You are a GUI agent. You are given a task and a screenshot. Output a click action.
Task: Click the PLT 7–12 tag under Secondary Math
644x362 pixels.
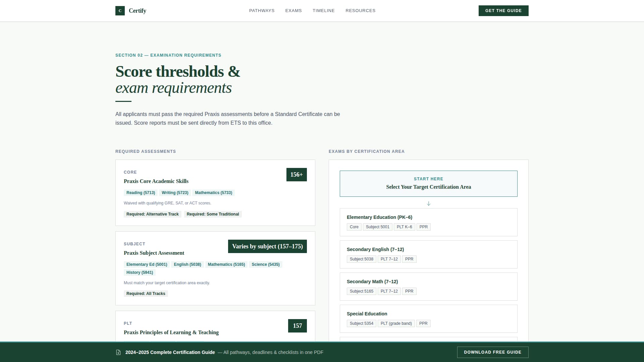click(389, 291)
